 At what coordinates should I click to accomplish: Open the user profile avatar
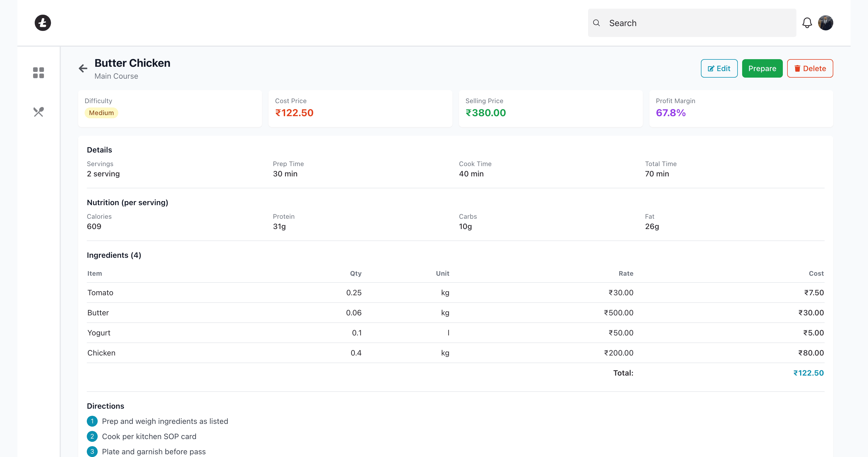click(825, 23)
